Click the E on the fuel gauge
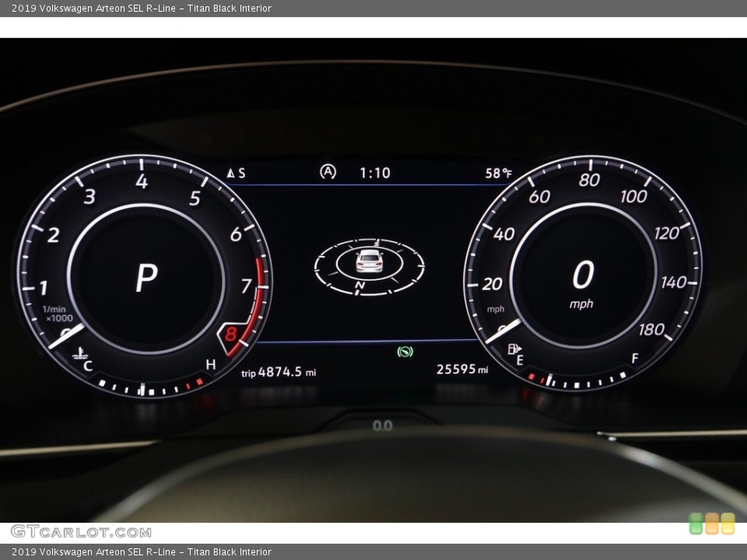The width and height of the screenshot is (747, 560). (520, 360)
